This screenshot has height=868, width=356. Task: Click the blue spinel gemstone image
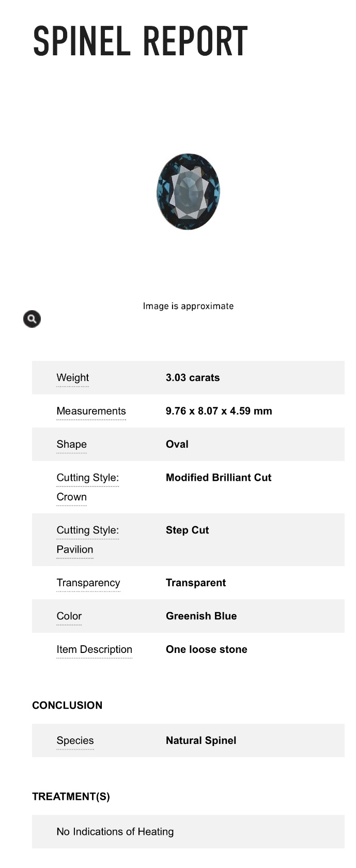[x=188, y=191]
